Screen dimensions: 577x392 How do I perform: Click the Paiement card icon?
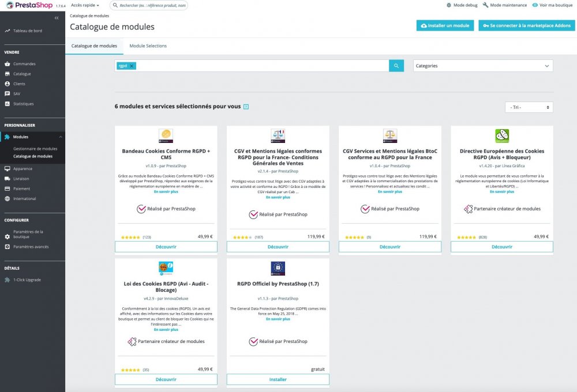click(8, 189)
